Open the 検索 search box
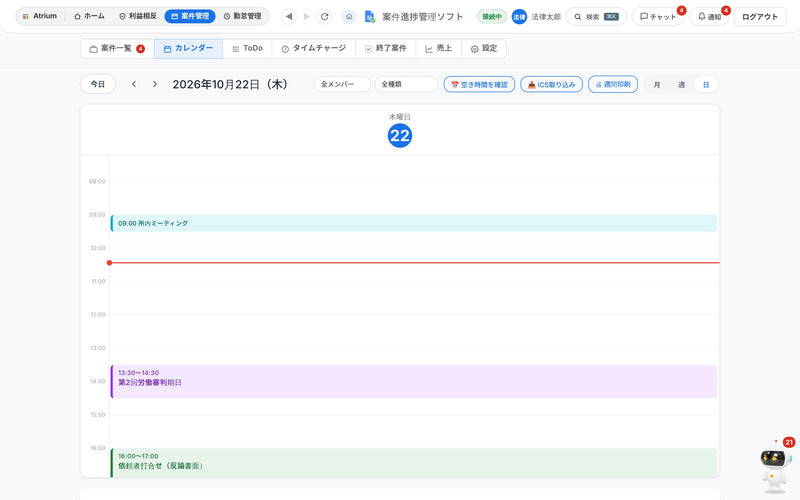The height and width of the screenshot is (500, 800). coord(596,17)
